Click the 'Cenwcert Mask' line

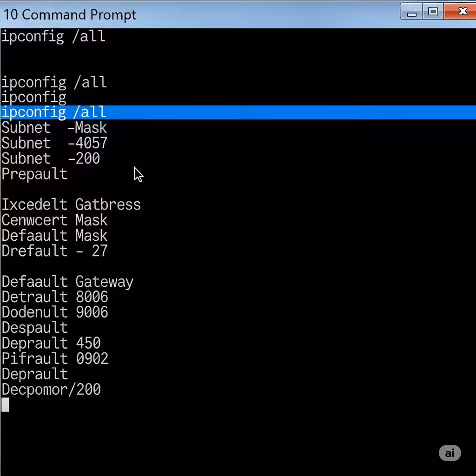(54, 220)
